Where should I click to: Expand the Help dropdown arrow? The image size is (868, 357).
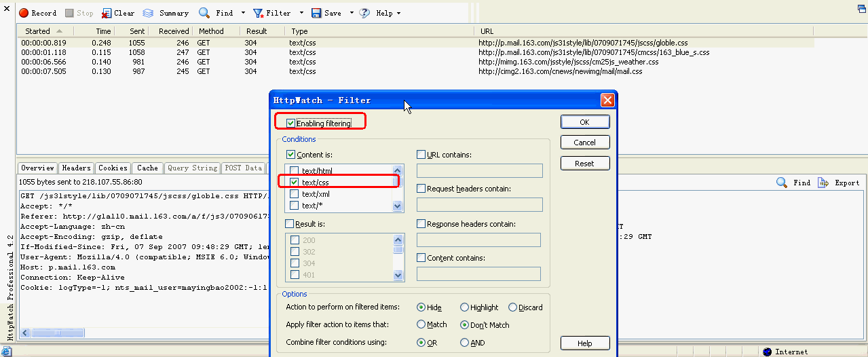pos(398,13)
